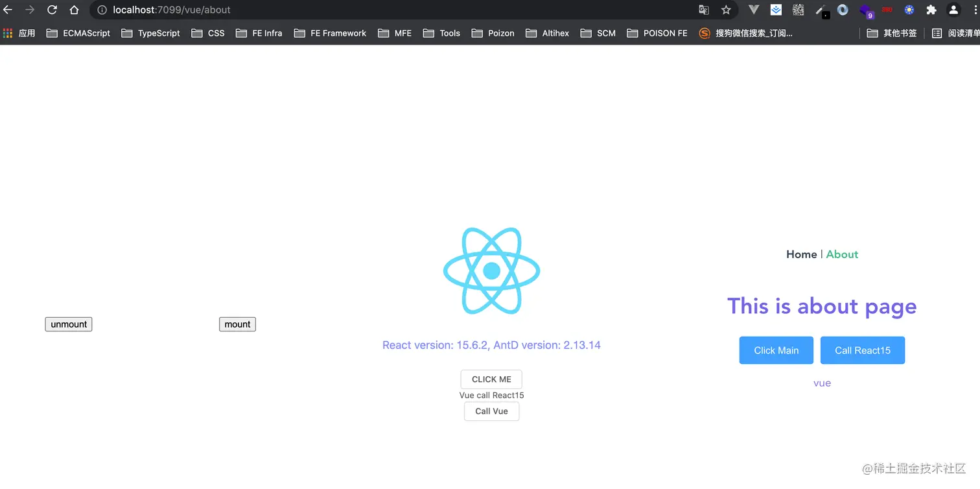Open the 阅读清单 reading list

click(x=955, y=33)
